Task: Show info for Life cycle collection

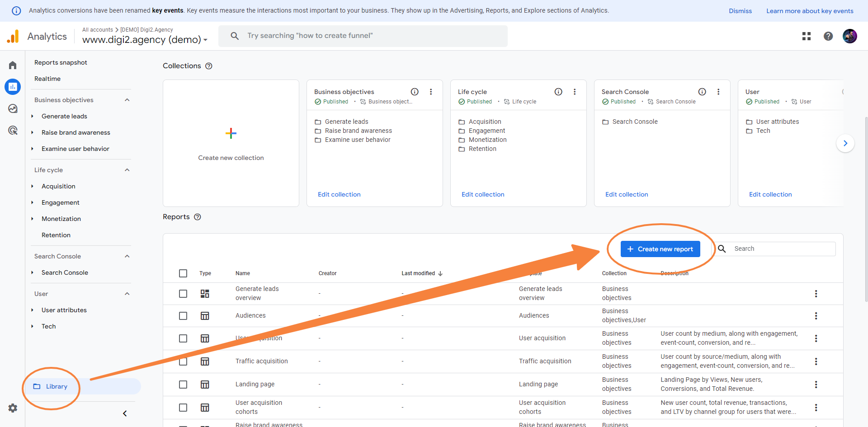Action: [558, 92]
